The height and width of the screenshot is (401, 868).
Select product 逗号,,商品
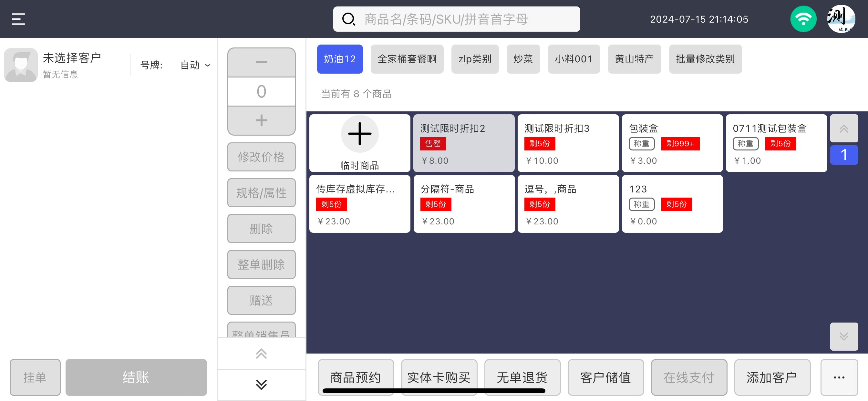click(568, 204)
